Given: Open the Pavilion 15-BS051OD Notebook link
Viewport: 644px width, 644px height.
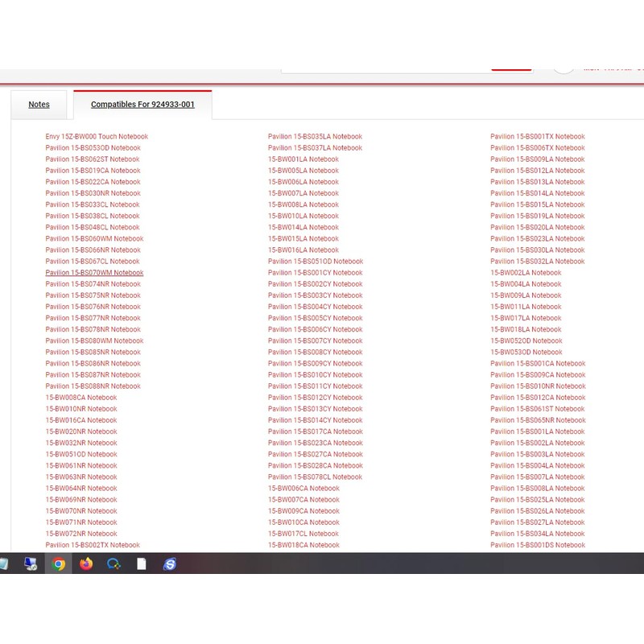Looking at the screenshot, I should tap(315, 262).
